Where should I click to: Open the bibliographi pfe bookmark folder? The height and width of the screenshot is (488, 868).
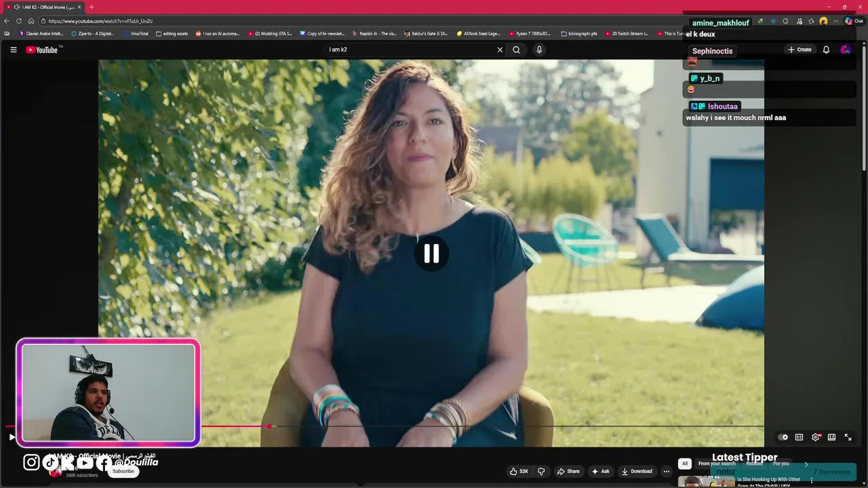tap(579, 33)
